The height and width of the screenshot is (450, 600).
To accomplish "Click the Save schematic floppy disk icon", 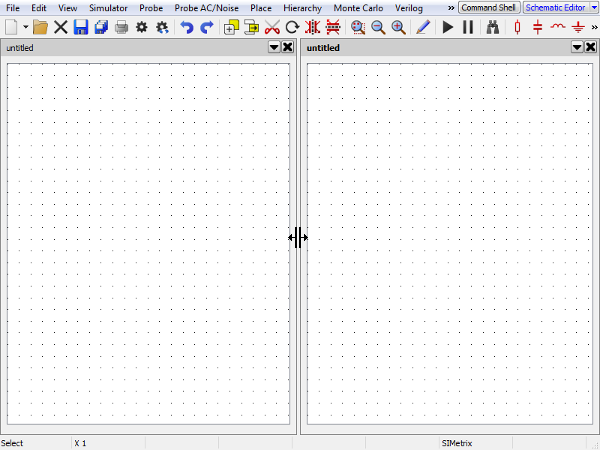I will pyautogui.click(x=81, y=27).
